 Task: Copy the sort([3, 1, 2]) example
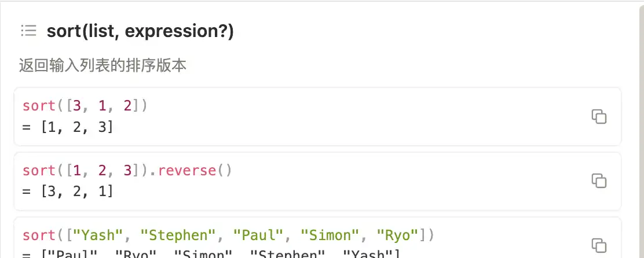pyautogui.click(x=598, y=116)
